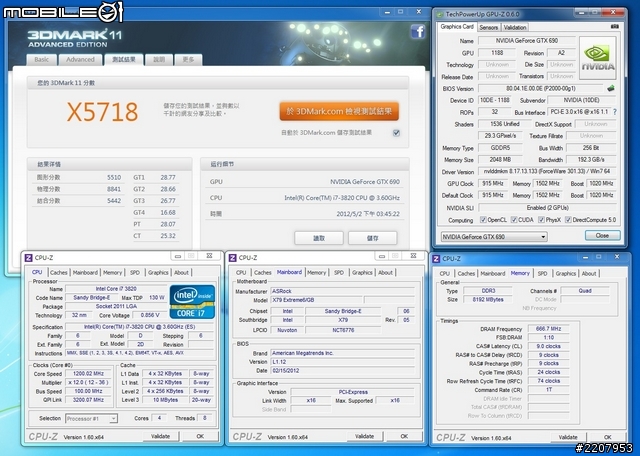Switch to the Advanced tab in 3DMark
Screen dimensions: 640x456
click(80, 60)
